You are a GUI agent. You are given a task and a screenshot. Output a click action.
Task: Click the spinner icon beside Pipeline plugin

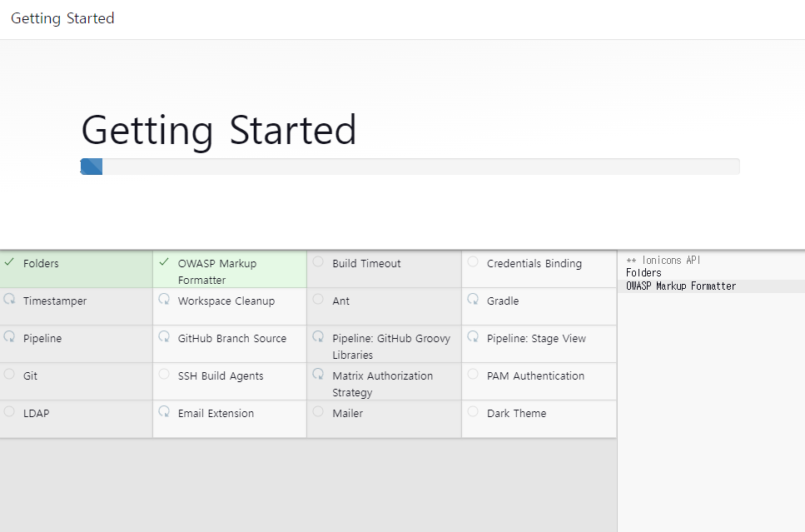click(9, 336)
